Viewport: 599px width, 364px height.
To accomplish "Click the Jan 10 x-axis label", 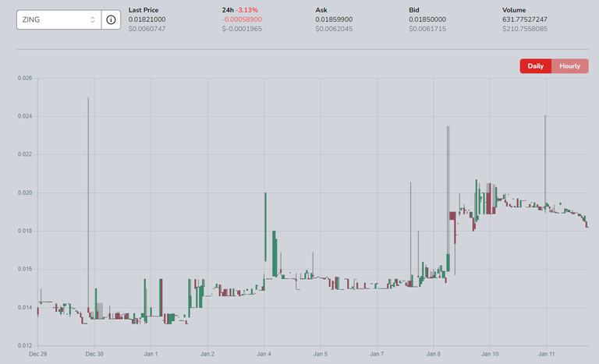I will [490, 354].
